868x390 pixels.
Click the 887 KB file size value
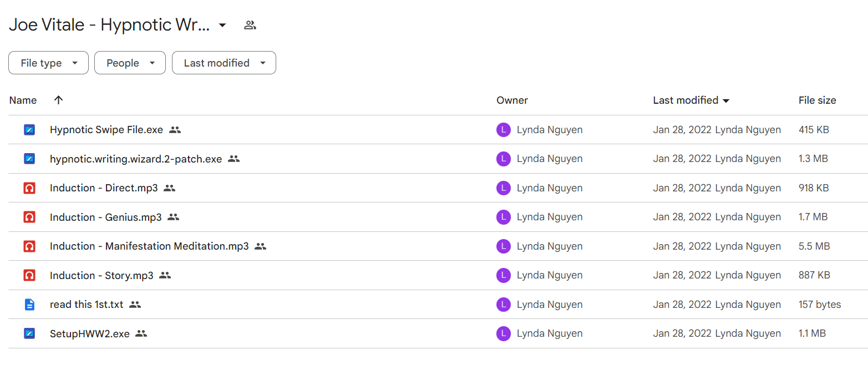click(814, 275)
